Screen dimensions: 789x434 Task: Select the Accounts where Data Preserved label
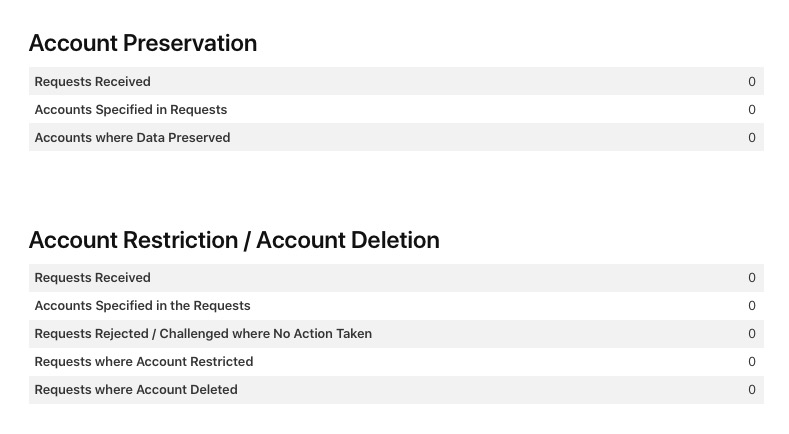(132, 137)
